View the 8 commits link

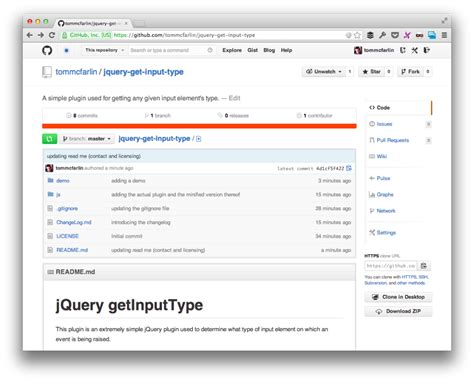pos(82,116)
